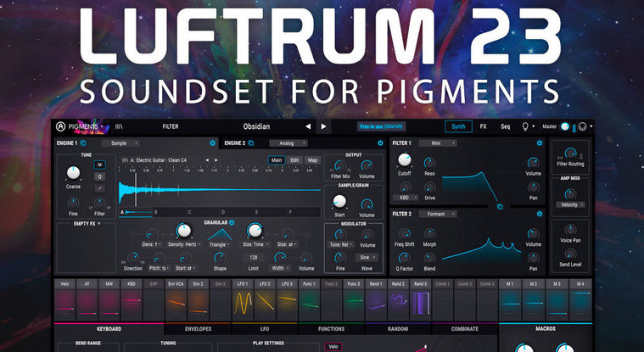Image resolution: width=644 pixels, height=352 pixels.
Task: Click the Rand 3 modulation preview
Action: (x=420, y=304)
